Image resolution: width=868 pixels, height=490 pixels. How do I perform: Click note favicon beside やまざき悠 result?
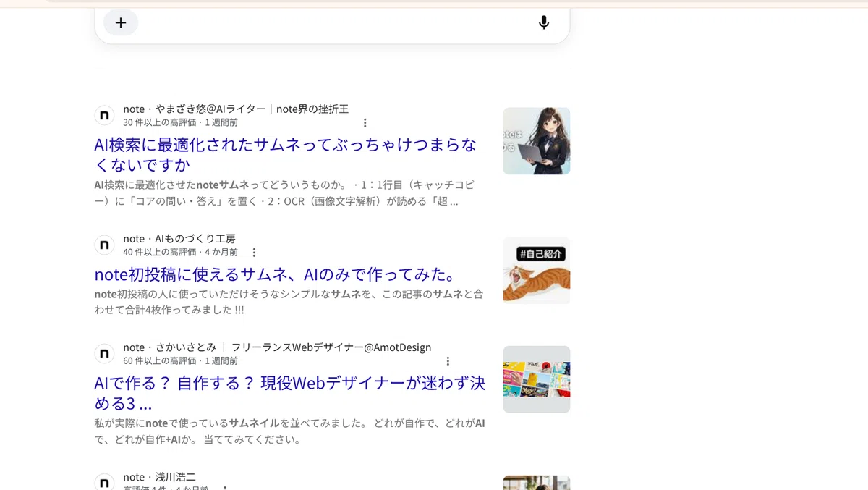(105, 116)
